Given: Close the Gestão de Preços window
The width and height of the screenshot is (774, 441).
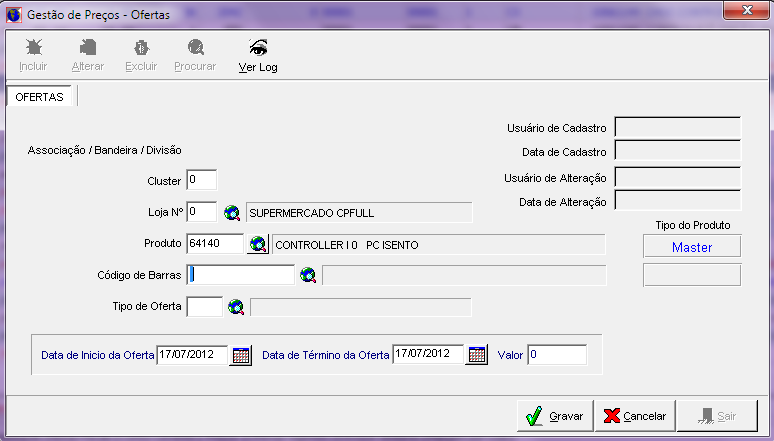Looking at the screenshot, I should [746, 10].
